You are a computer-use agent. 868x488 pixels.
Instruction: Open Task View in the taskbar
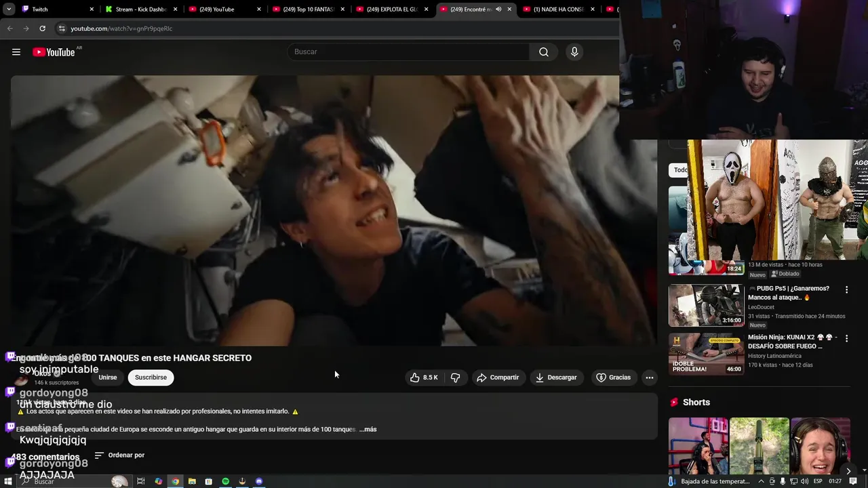pyautogui.click(x=141, y=481)
